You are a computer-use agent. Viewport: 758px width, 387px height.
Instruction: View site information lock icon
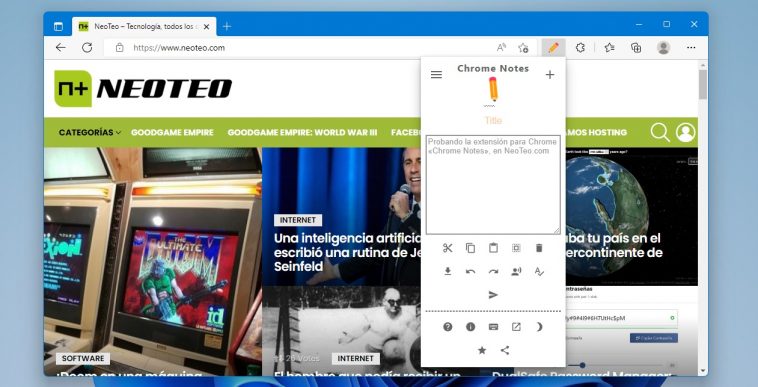tap(119, 48)
